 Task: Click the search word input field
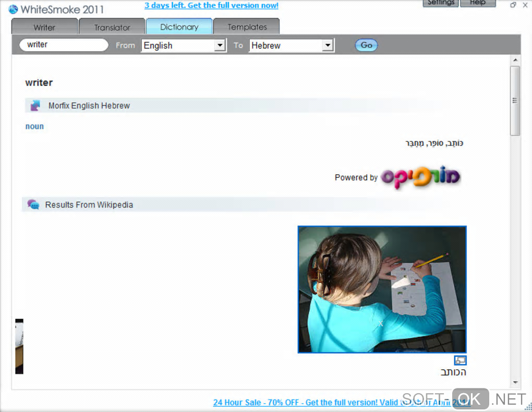point(64,45)
